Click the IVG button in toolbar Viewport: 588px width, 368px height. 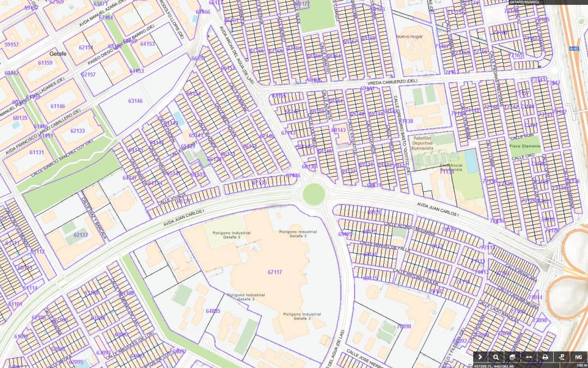click(x=578, y=357)
